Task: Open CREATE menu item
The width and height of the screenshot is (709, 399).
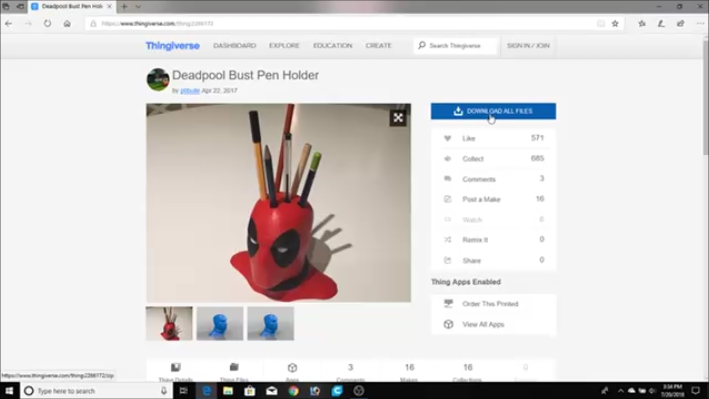Action: 378,46
